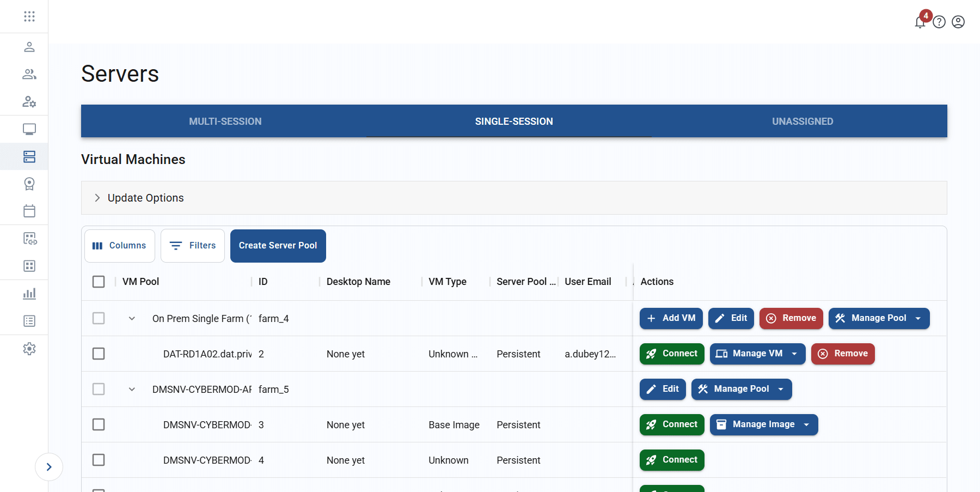Switch to the MULTI-SESSION tab
The width and height of the screenshot is (980, 492).
(225, 122)
